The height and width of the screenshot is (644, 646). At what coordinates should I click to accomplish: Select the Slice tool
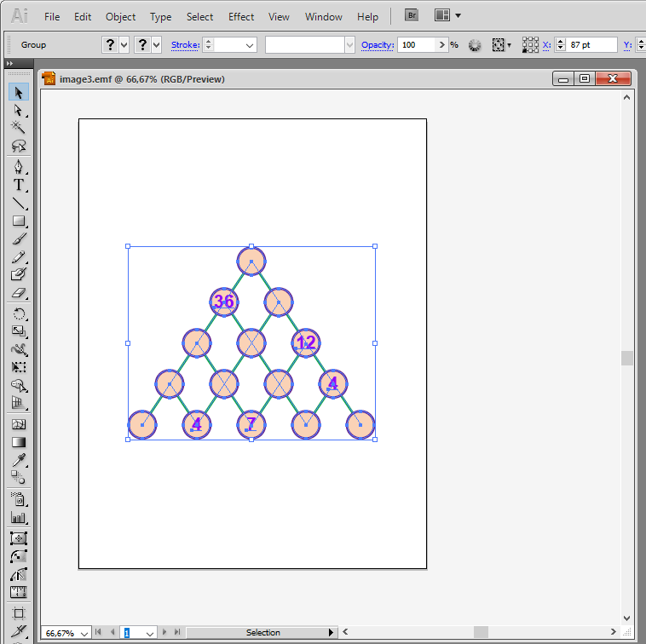click(x=19, y=631)
